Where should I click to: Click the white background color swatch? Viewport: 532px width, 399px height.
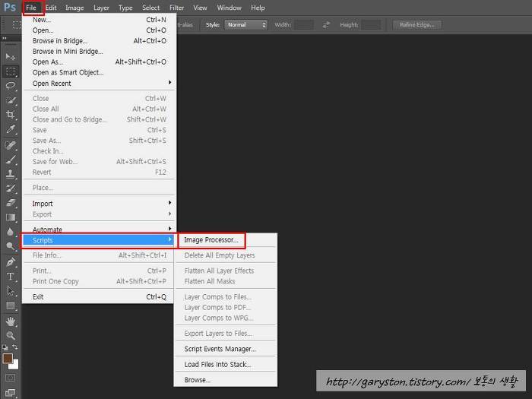click(x=14, y=366)
